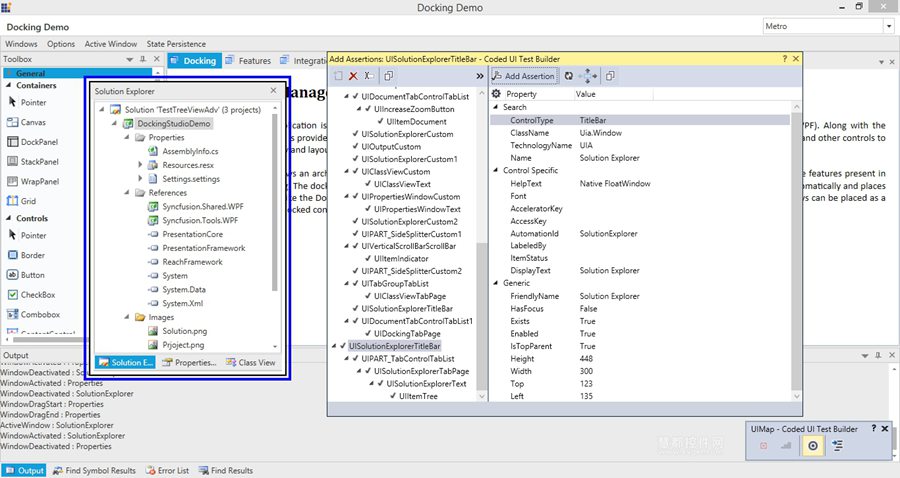
Task: Select the General header in Toolbox
Action: pos(77,73)
